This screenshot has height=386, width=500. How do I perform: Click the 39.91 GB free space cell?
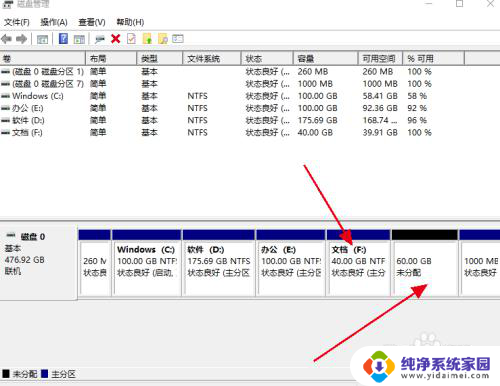point(380,133)
